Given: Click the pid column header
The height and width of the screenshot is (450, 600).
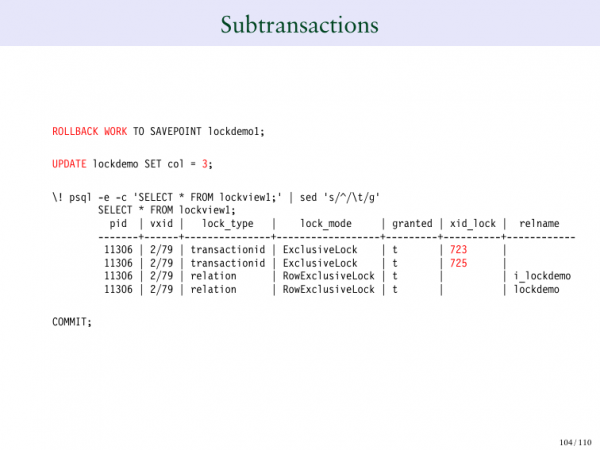Looking at the screenshot, I should point(118,224).
